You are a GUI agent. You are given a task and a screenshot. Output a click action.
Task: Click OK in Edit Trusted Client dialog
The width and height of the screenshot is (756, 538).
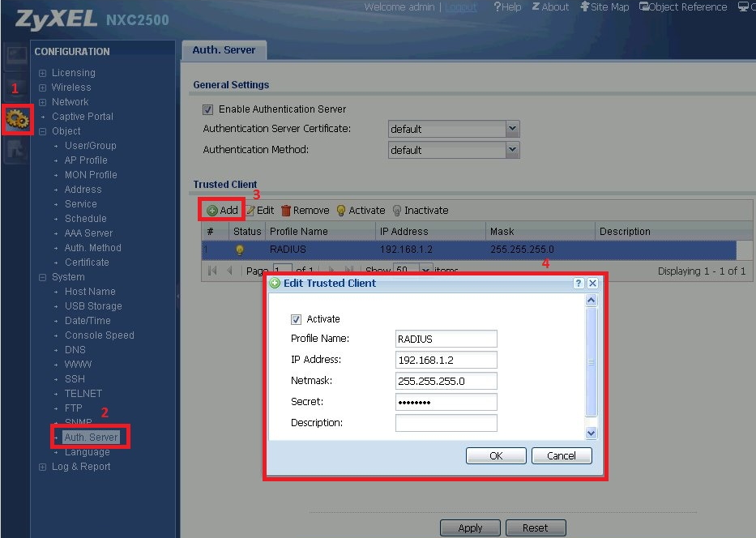point(496,456)
